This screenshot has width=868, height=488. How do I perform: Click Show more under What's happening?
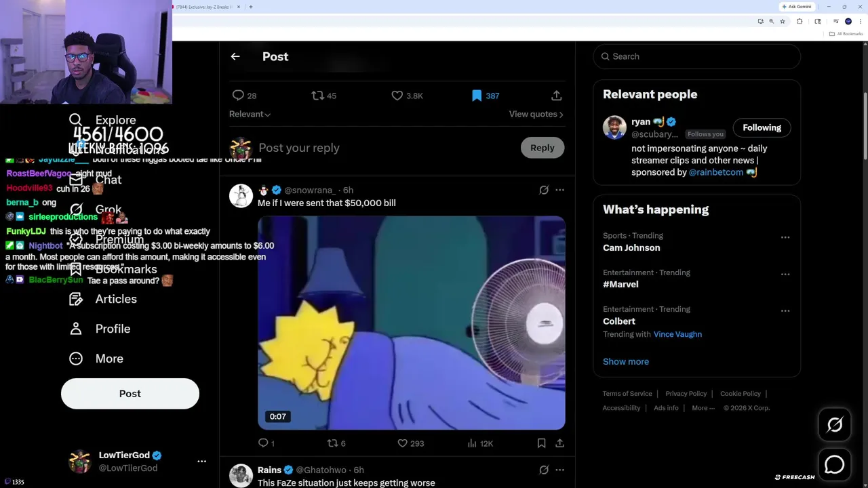point(626,361)
